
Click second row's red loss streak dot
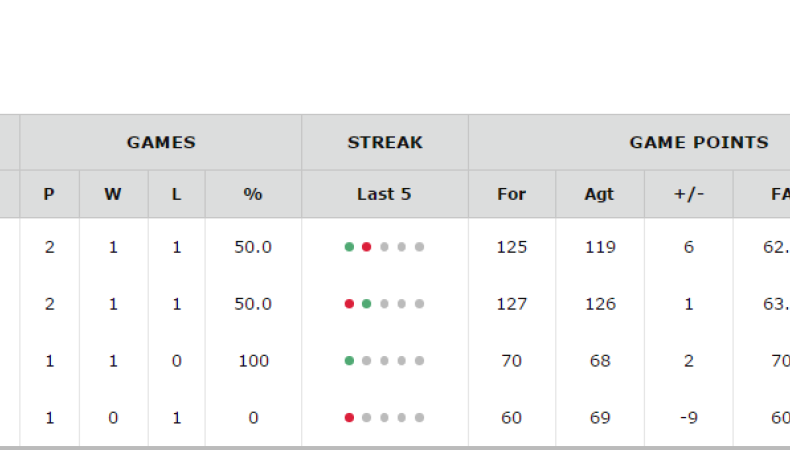(x=349, y=304)
